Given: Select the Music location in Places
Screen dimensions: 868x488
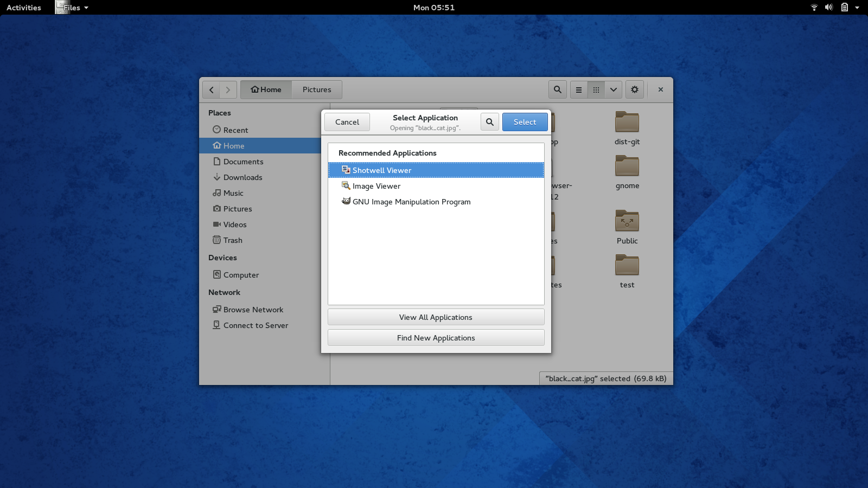Looking at the screenshot, I should [233, 192].
